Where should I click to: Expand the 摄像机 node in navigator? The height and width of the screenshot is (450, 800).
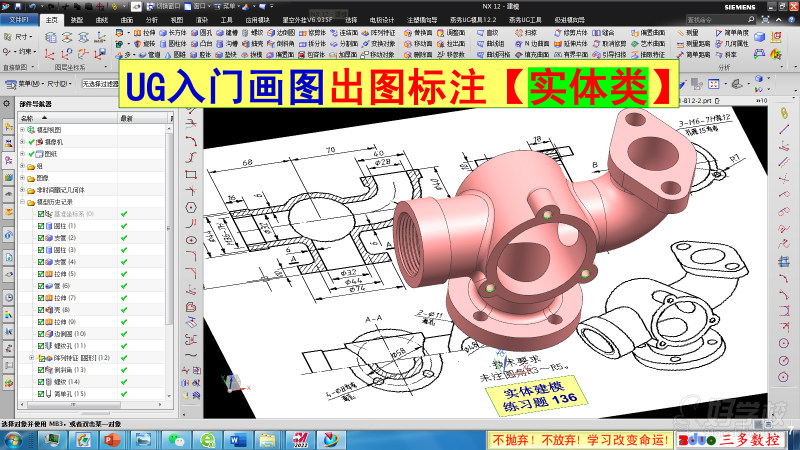[x=23, y=142]
